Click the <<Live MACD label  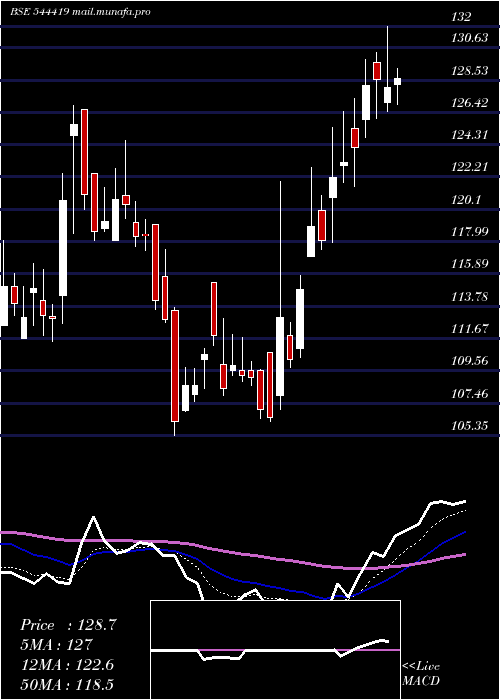pos(421,673)
